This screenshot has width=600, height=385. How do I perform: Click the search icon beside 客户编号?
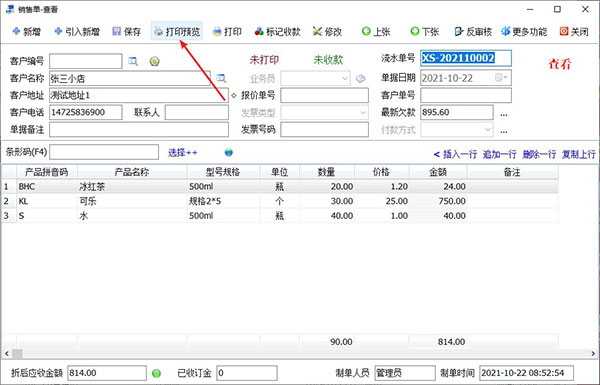click(133, 61)
